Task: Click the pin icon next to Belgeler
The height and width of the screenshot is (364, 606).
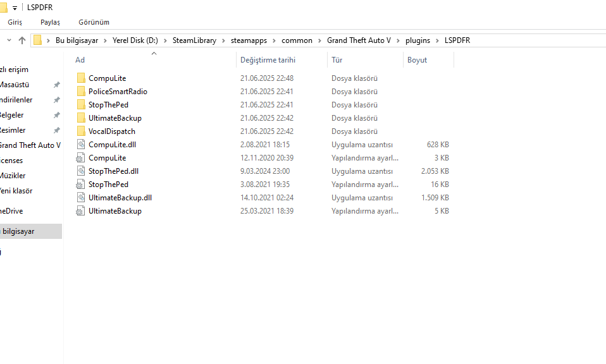Action: pyautogui.click(x=57, y=115)
